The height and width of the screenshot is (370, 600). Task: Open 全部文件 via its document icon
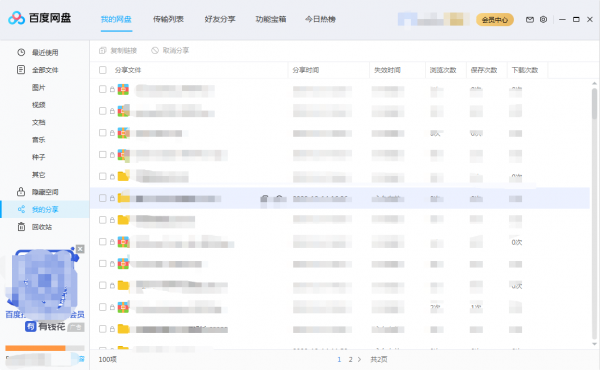[21, 70]
